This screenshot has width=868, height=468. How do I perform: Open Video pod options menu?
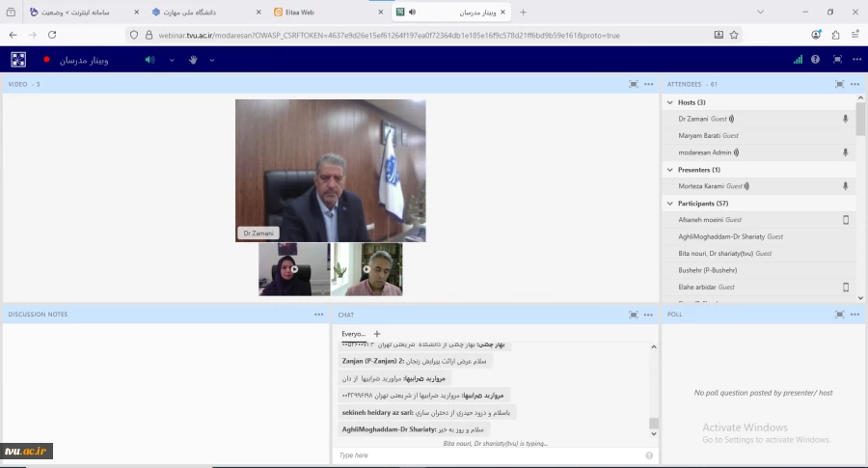coord(649,84)
